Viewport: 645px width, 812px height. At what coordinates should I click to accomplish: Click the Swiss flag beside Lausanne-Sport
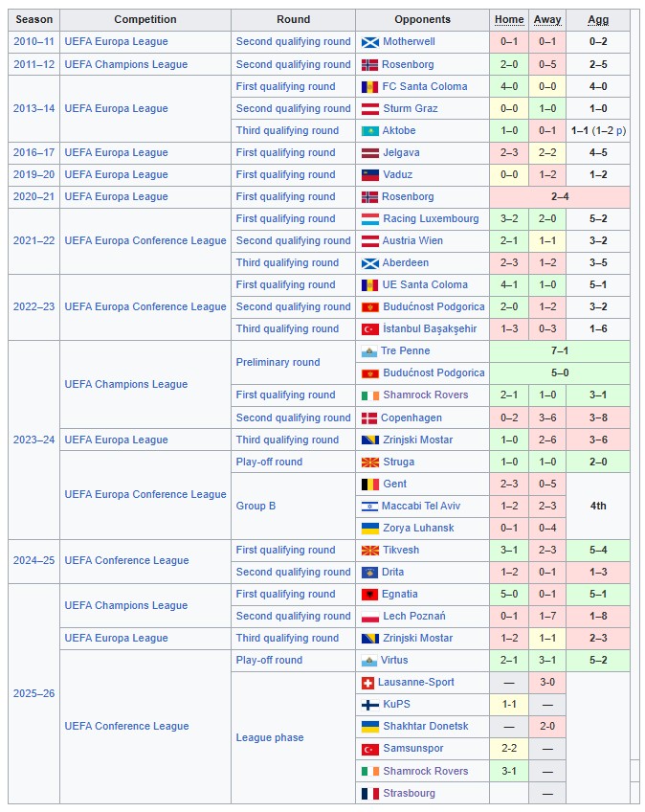tap(368, 683)
